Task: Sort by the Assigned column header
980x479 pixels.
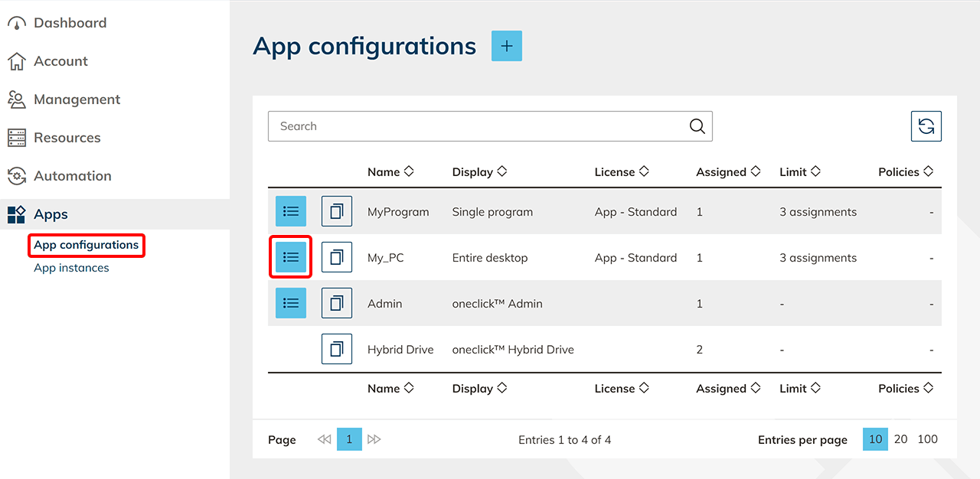Action: pos(727,172)
